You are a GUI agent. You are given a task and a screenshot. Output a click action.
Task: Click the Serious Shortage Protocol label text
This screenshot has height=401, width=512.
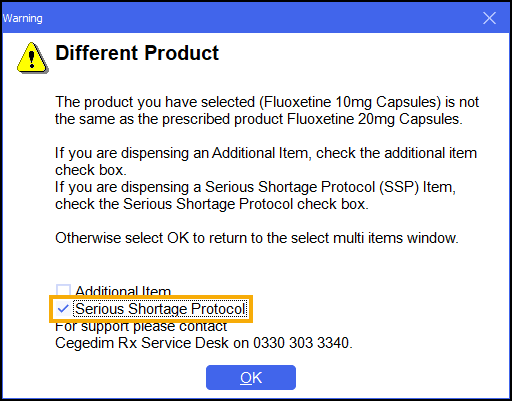pos(160,309)
